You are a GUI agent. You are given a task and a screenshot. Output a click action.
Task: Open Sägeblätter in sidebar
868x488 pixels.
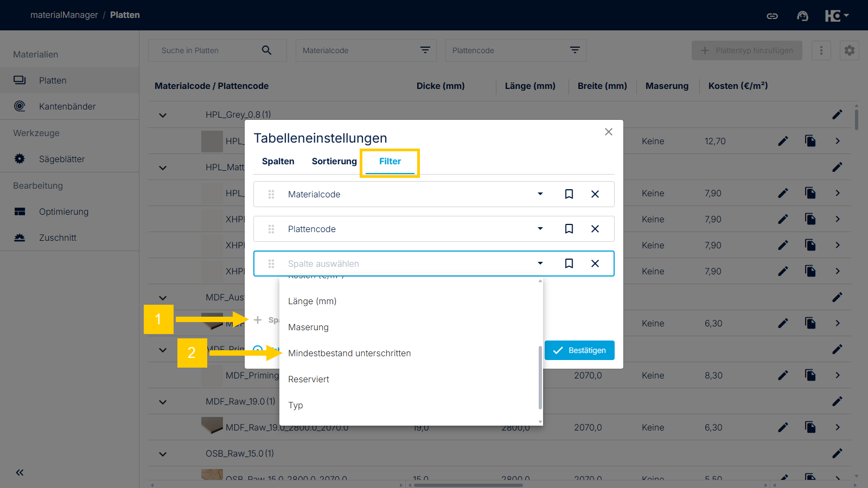click(69, 159)
